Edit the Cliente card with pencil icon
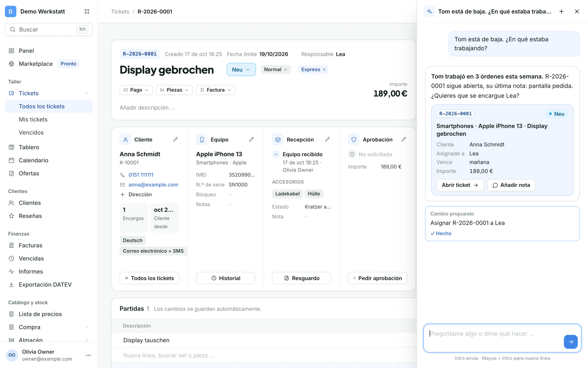This screenshot has width=588, height=368. click(175, 139)
